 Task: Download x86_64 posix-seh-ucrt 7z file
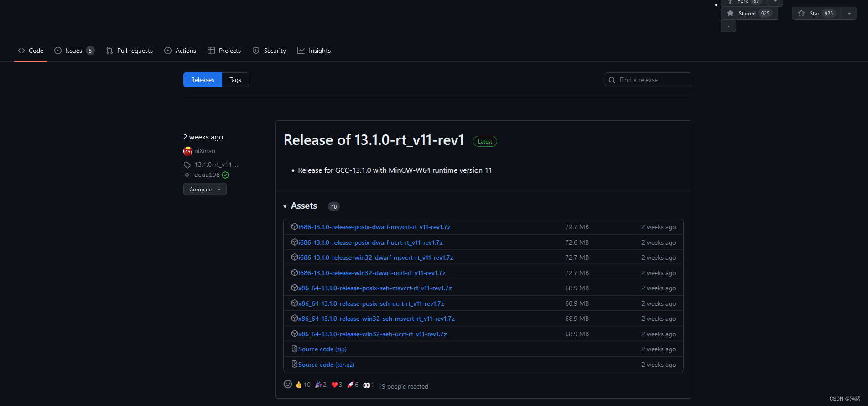371,303
